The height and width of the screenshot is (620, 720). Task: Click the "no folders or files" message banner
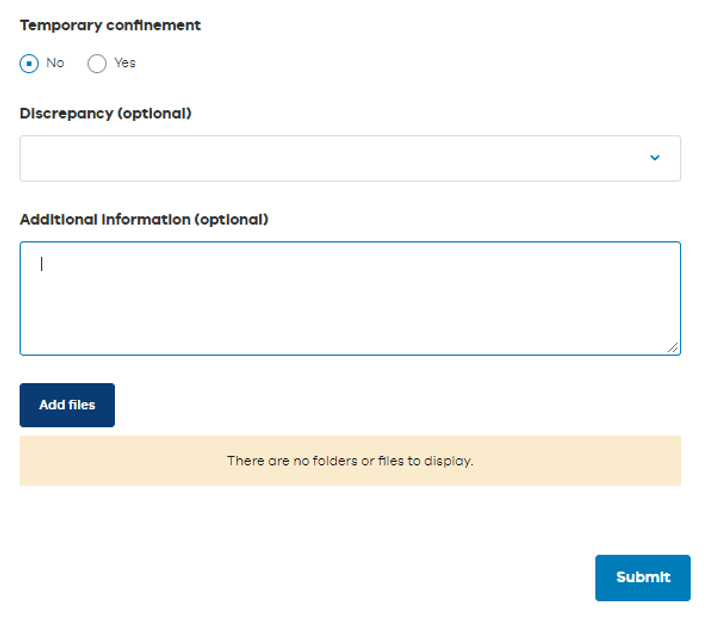(x=350, y=461)
